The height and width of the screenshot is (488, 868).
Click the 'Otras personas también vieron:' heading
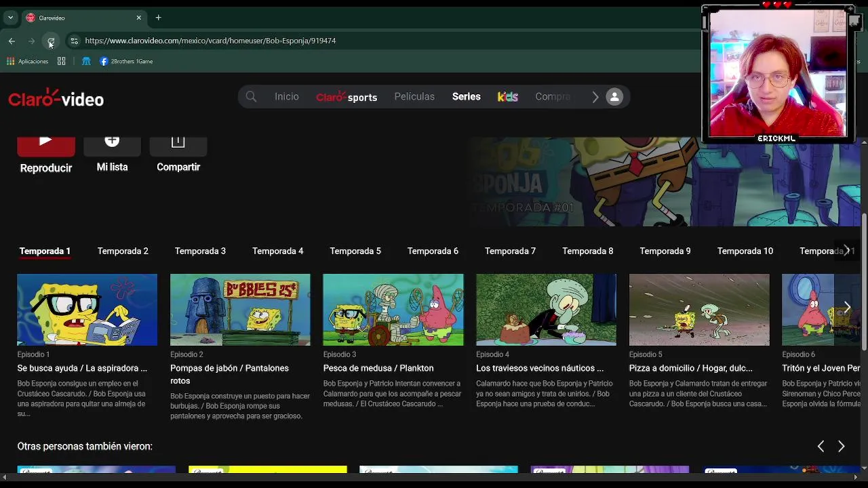(x=85, y=446)
